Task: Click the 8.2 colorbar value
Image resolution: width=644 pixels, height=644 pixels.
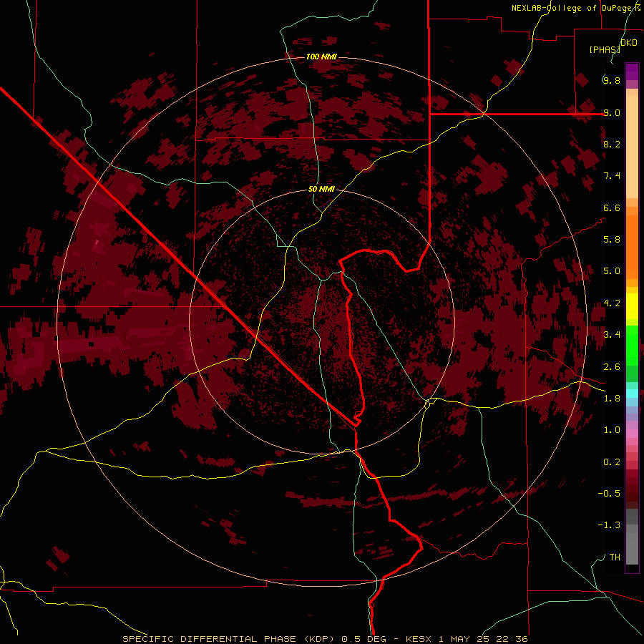Action: pyautogui.click(x=612, y=144)
